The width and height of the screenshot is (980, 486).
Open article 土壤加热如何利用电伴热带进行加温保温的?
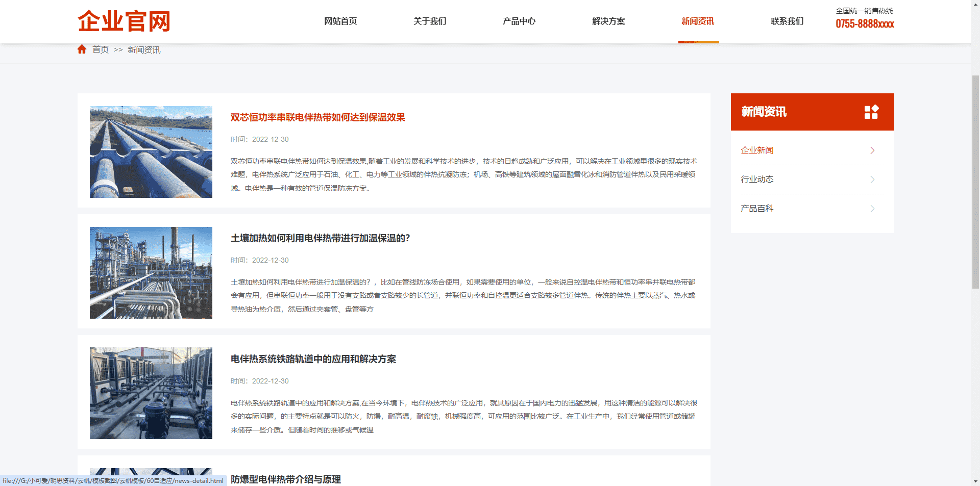[320, 238]
